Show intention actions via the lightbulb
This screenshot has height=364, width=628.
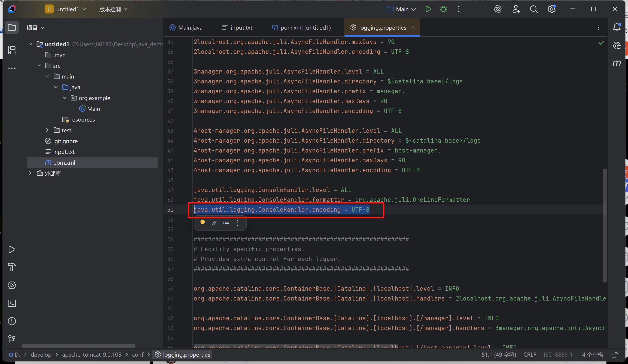coord(202,223)
